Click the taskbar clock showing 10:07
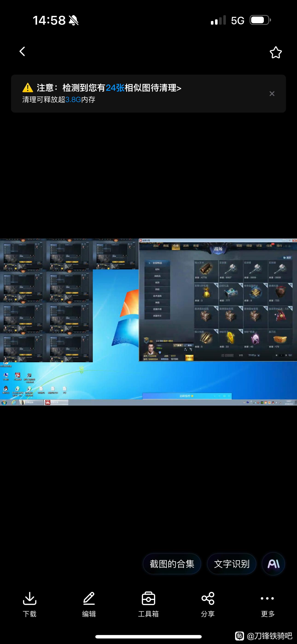Viewport: 297px width, 644px height. [x=289, y=403]
